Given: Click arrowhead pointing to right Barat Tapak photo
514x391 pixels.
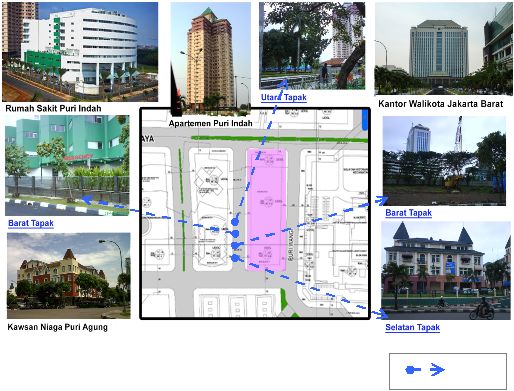Looking at the screenshot, I should pos(382,200).
